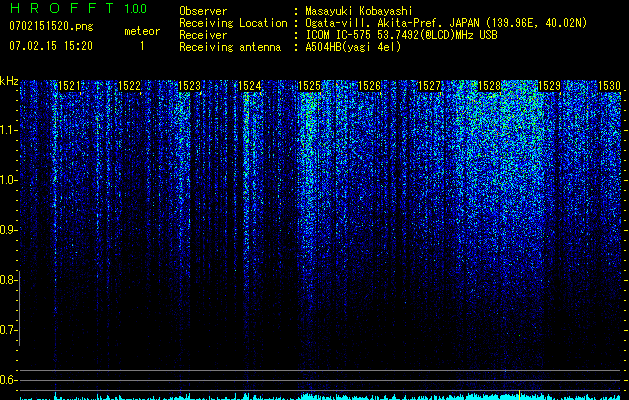Click the 0.9 kHz axis label
629x400 pixels.
click(x=8, y=230)
